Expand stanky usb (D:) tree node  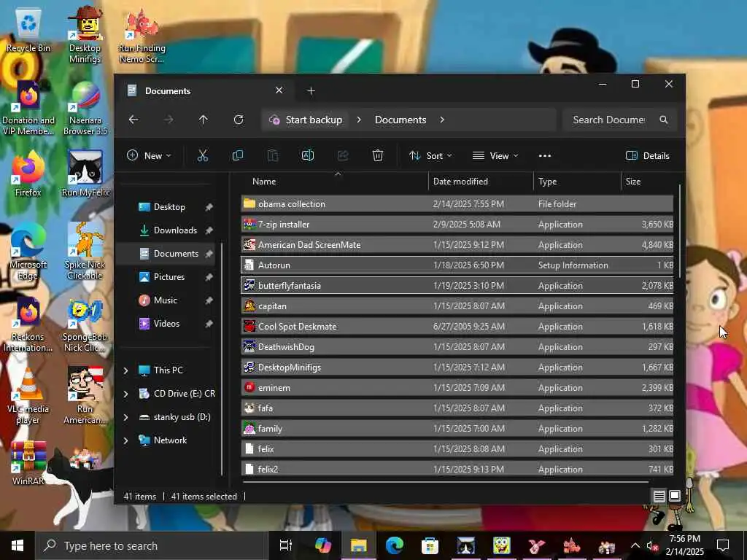125,416
